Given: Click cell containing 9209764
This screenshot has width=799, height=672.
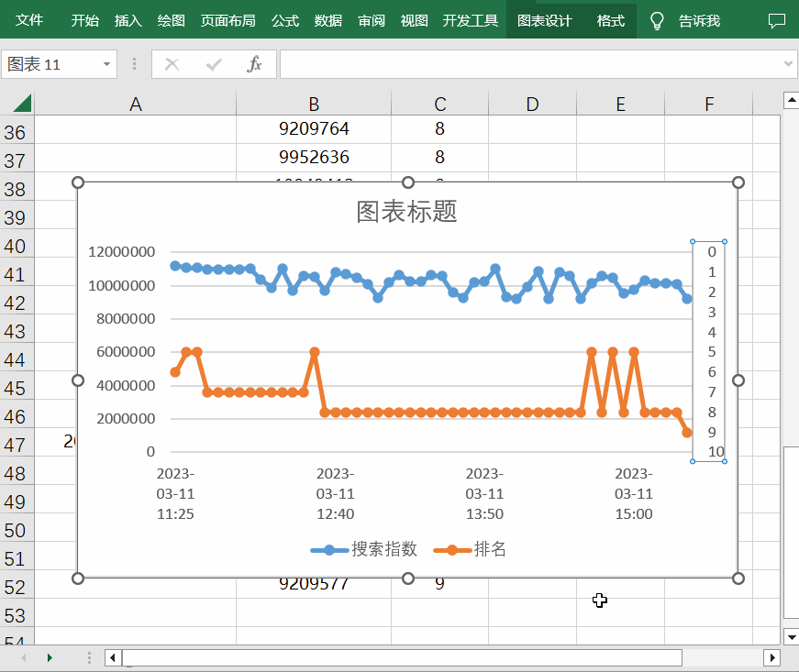Looking at the screenshot, I should 314,128.
